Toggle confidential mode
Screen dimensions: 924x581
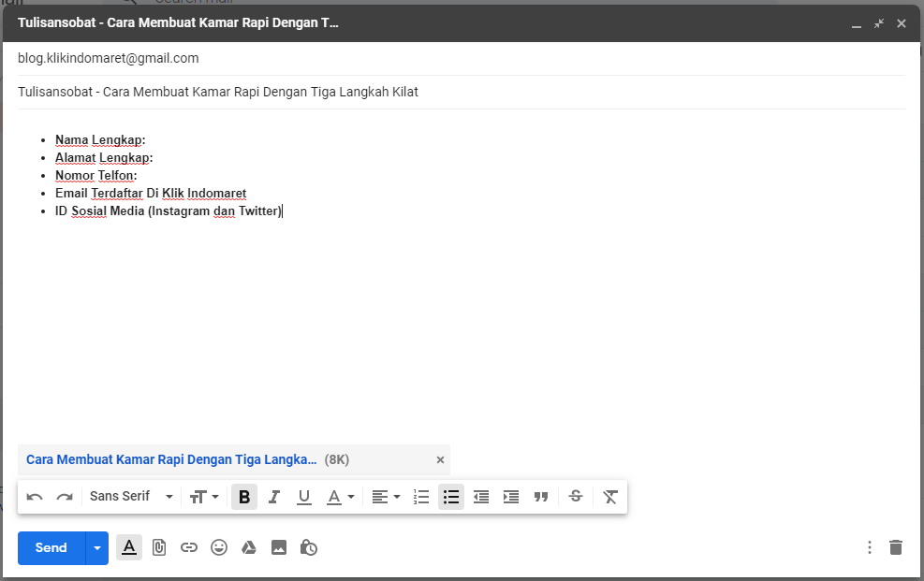[309, 548]
